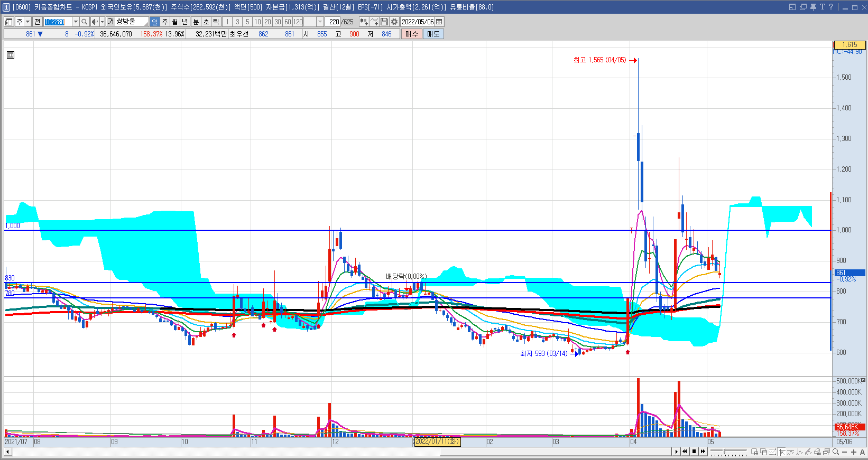Click the overlapping windows icon in bottom toolbar
This screenshot has height=460, width=868.
(764, 452)
